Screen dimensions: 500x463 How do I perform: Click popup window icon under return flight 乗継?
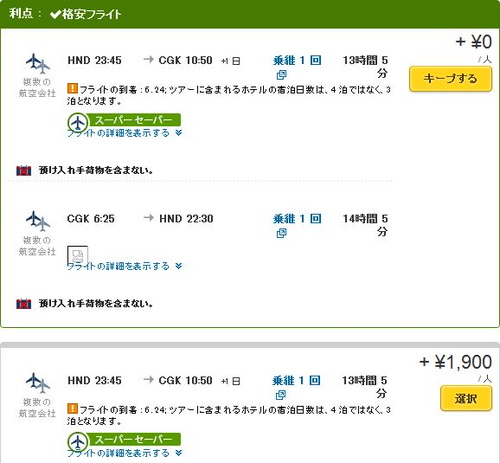click(x=281, y=233)
